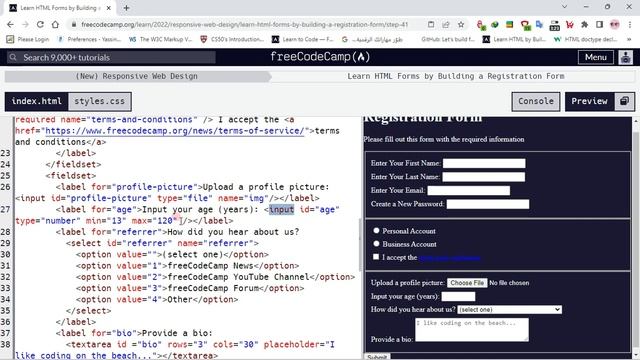This screenshot has height=360, width=640.
Task: Click the yellow-green square extension icon
Action: click(x=509, y=24)
